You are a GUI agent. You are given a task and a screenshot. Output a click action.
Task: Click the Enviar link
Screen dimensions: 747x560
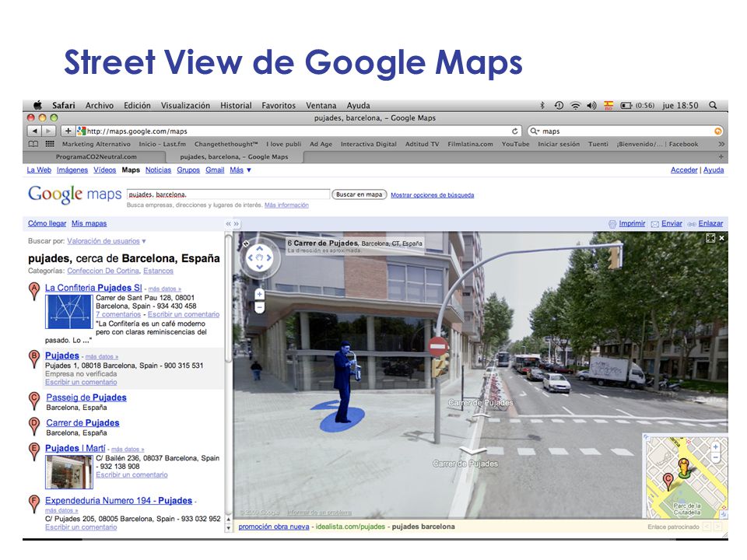click(672, 223)
